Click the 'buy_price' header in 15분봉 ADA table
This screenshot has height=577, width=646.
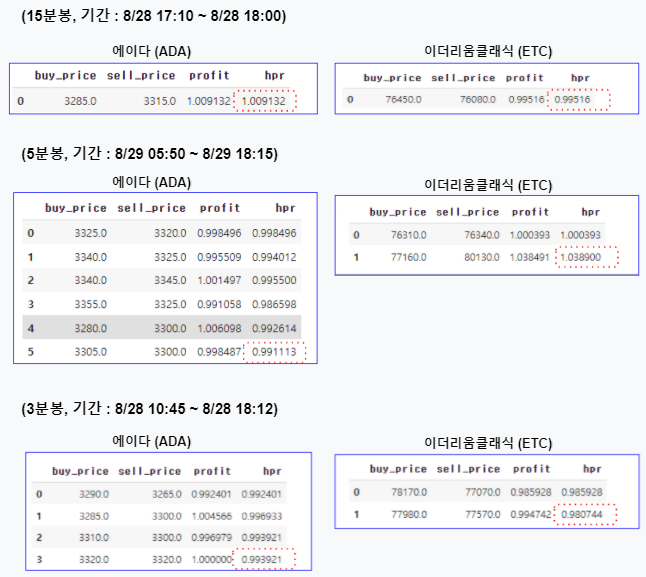(66, 76)
